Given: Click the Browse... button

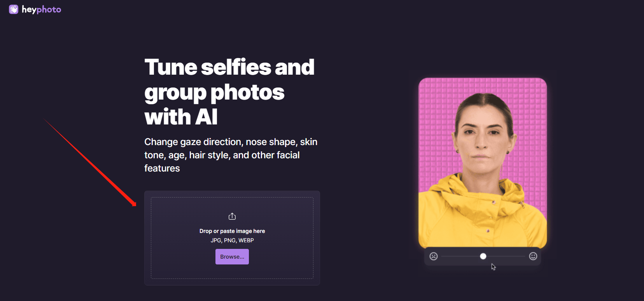Looking at the screenshot, I should 232,257.
